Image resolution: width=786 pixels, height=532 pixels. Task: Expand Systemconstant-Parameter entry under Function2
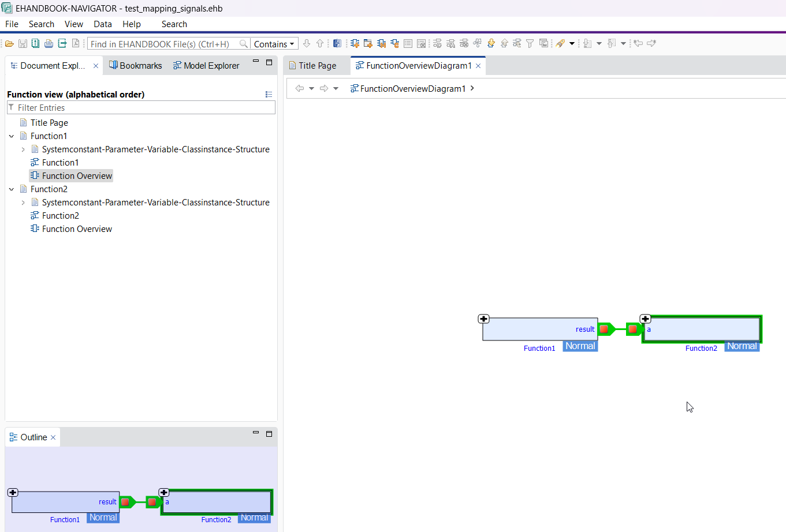[x=23, y=203]
